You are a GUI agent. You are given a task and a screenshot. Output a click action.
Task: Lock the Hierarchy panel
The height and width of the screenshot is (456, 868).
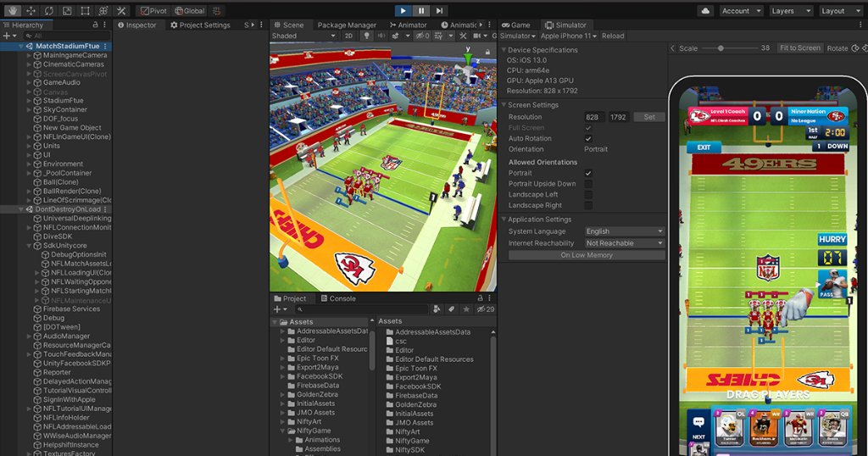95,25
